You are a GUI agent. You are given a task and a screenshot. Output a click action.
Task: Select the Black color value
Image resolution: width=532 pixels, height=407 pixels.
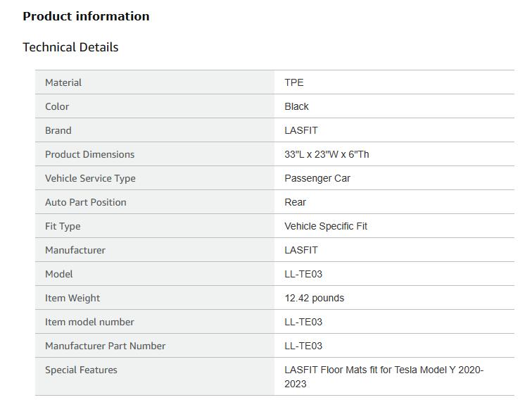296,106
